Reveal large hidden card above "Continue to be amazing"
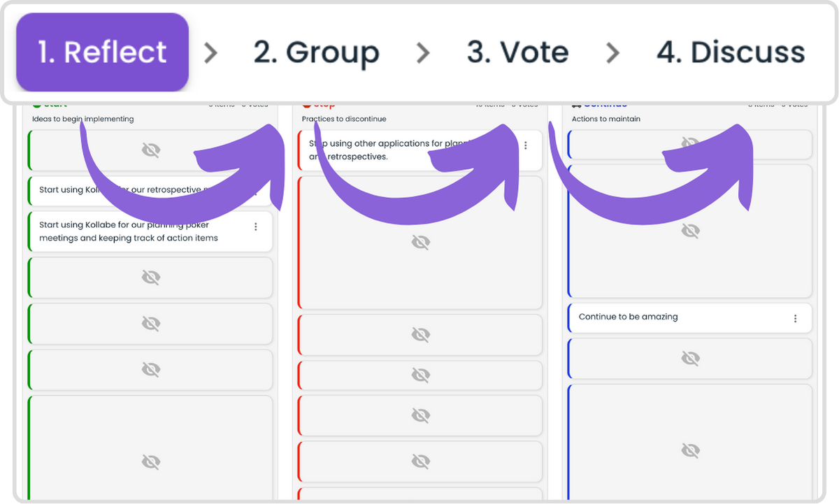Viewport: 839px width, 504px height. (690, 231)
